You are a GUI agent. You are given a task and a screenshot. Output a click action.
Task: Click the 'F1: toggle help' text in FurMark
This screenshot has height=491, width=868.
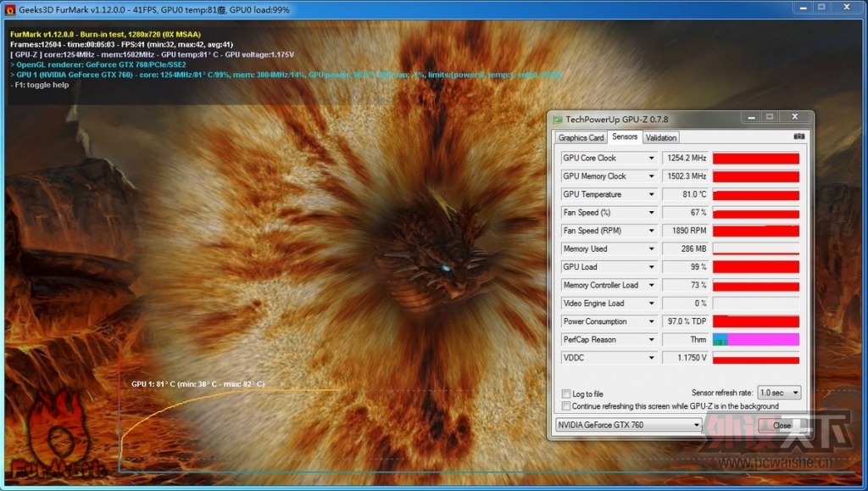(x=40, y=85)
